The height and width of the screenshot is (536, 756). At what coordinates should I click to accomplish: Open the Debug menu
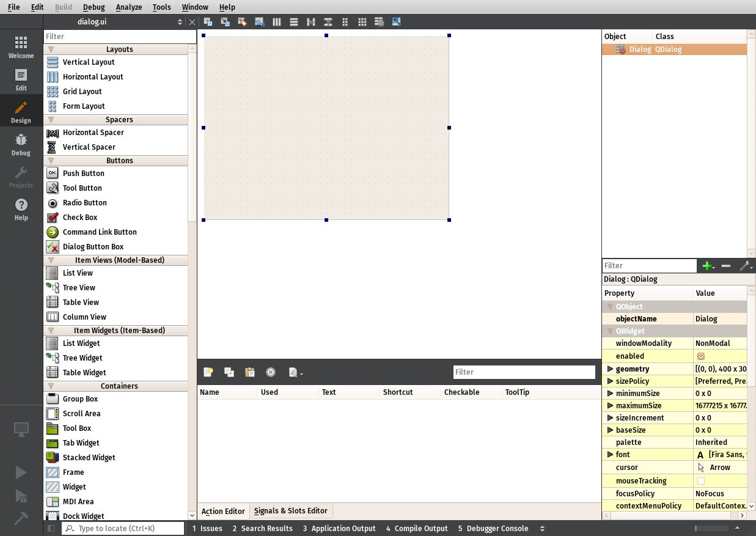94,7
